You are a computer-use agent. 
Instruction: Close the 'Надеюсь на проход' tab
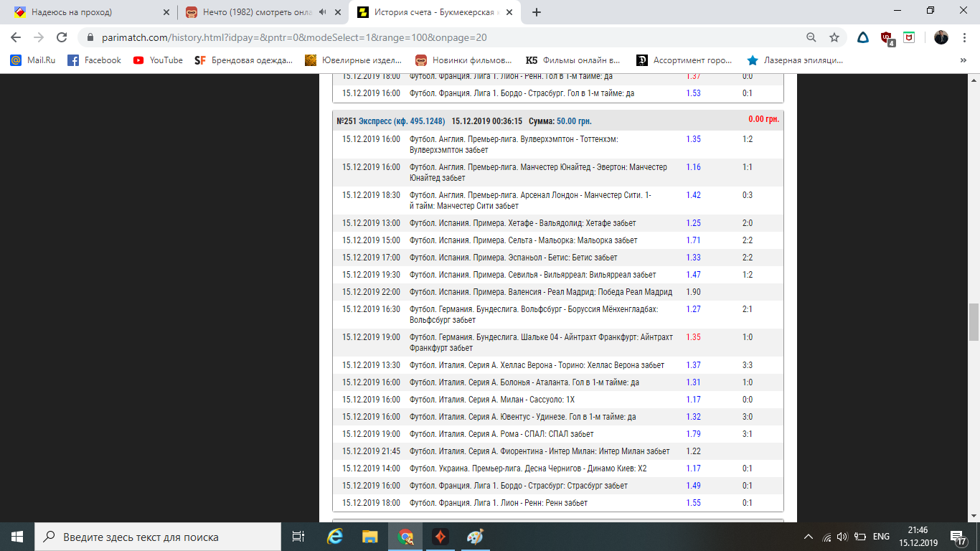click(166, 12)
